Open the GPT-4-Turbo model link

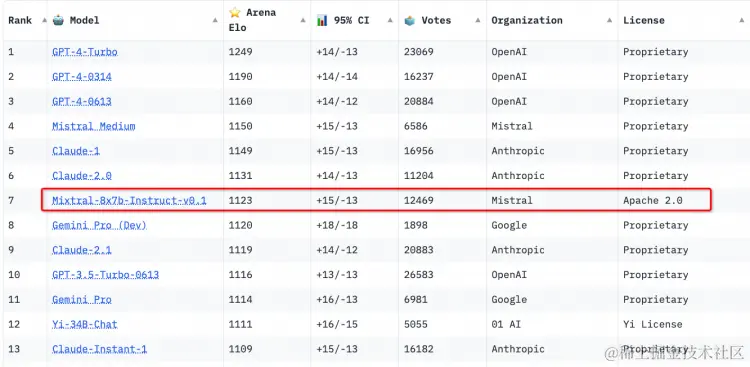85,52
